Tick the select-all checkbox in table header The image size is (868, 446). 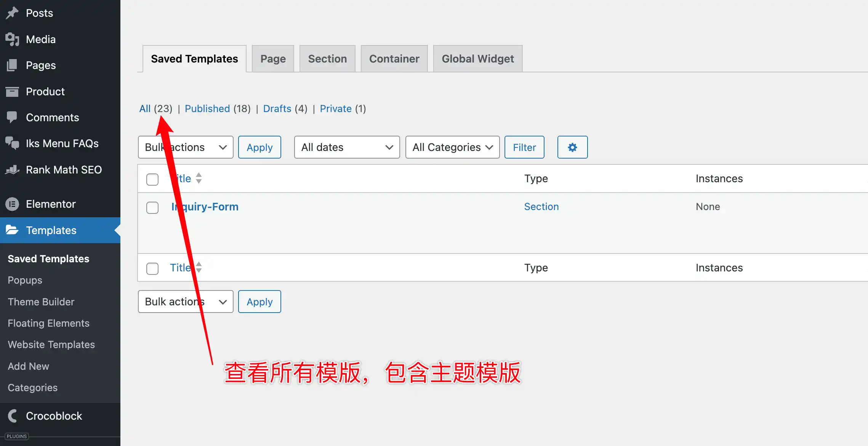(152, 179)
